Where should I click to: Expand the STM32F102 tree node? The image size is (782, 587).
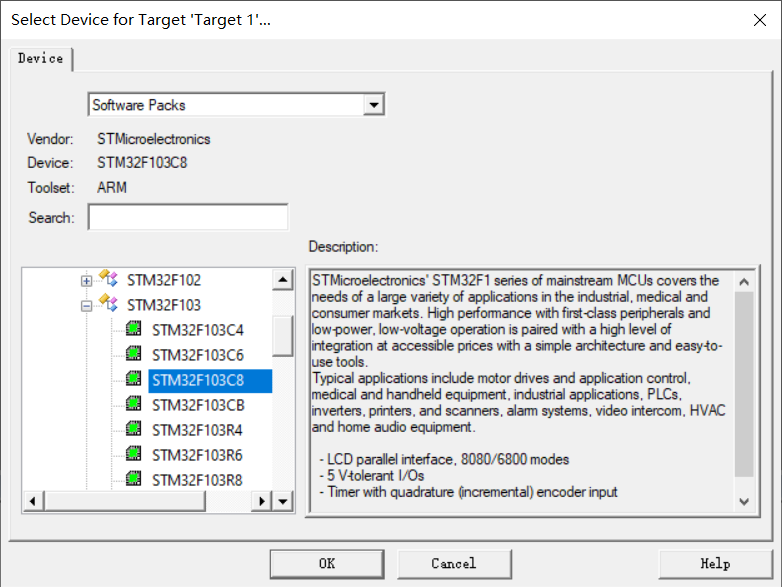point(86,281)
